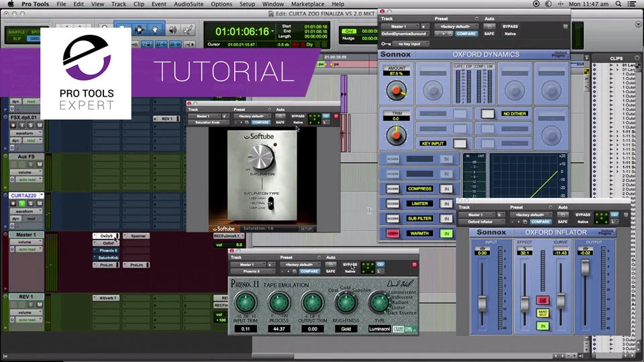Select the Scrubber speaker tool
This screenshot has height=362, width=644.
173,29
